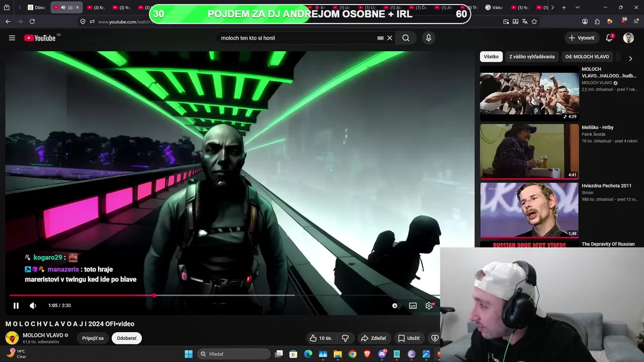Select the Z vášho vyhľadávania chip
The width and height of the screenshot is (644, 362).
tap(532, 57)
